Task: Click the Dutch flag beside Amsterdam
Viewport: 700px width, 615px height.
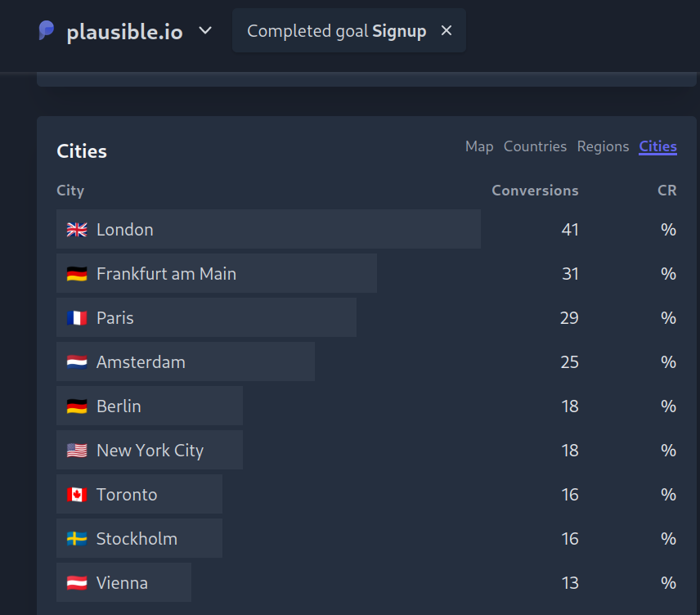Action: click(x=76, y=361)
